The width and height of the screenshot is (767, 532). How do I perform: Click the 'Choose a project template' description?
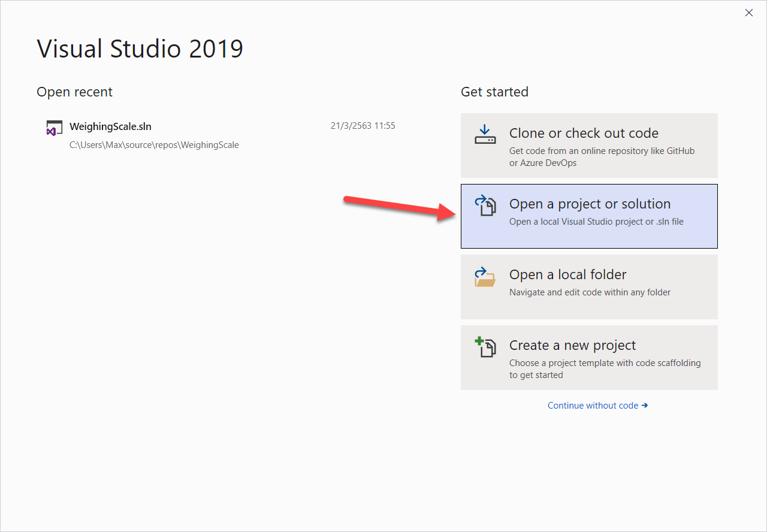[605, 369]
